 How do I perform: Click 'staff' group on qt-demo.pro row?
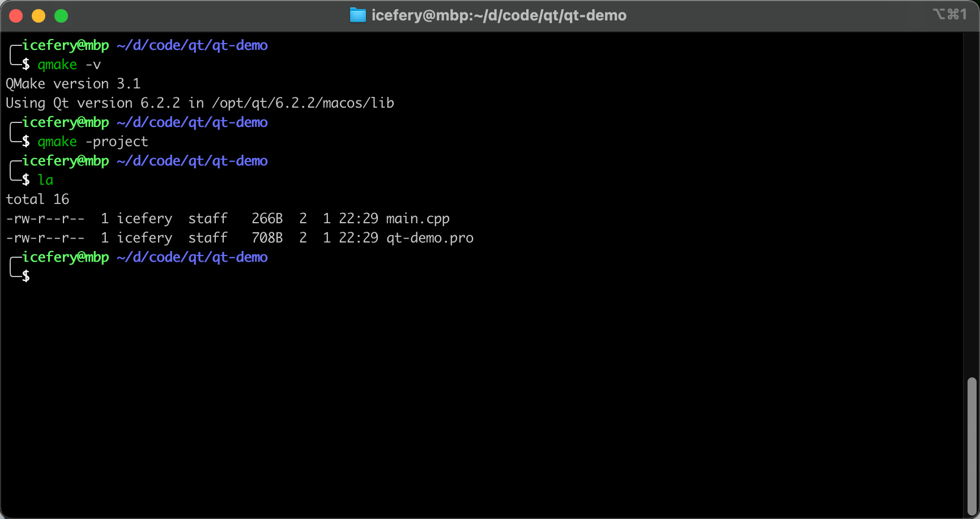(x=208, y=238)
